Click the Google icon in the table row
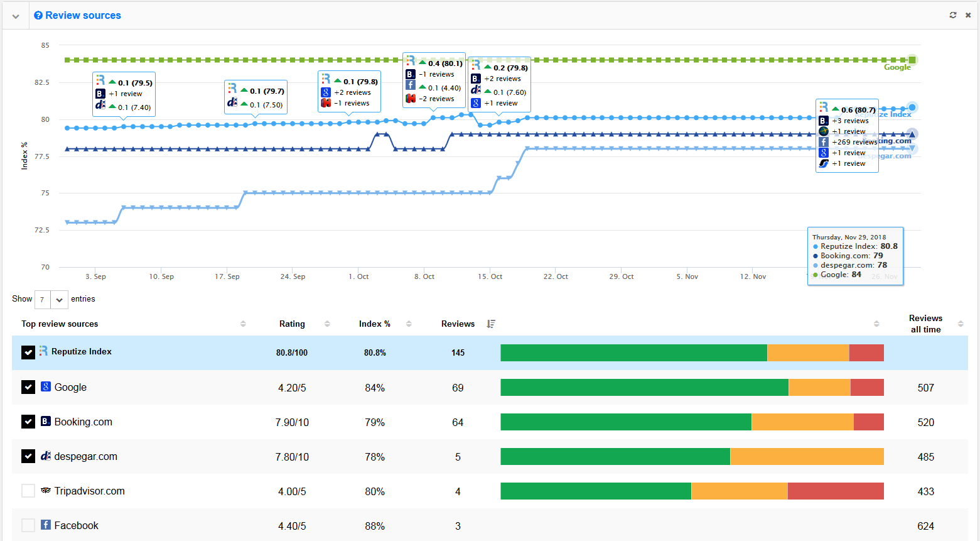Screen dimensions: 980x541 (x=46, y=386)
